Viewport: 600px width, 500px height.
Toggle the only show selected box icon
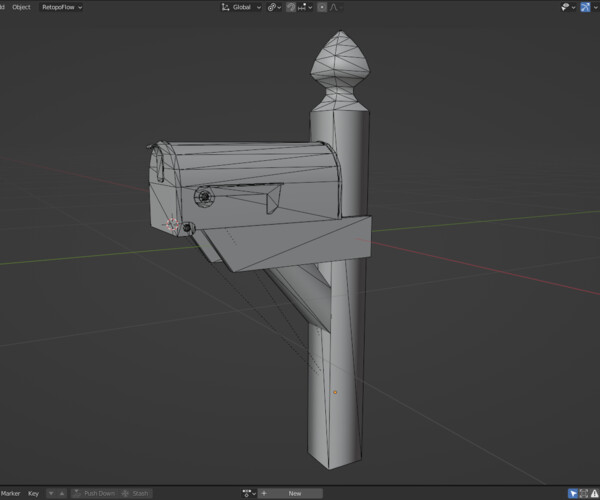point(584,493)
